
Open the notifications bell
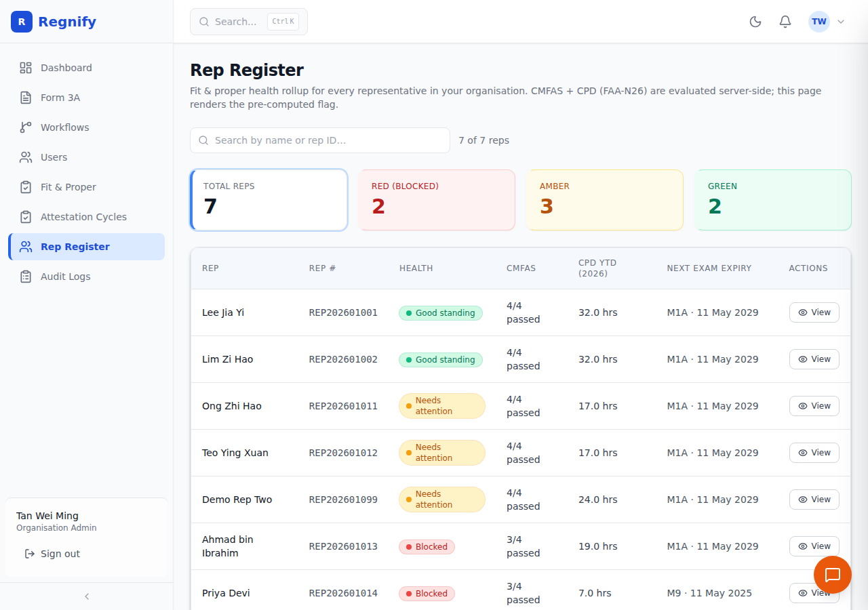[x=785, y=22]
